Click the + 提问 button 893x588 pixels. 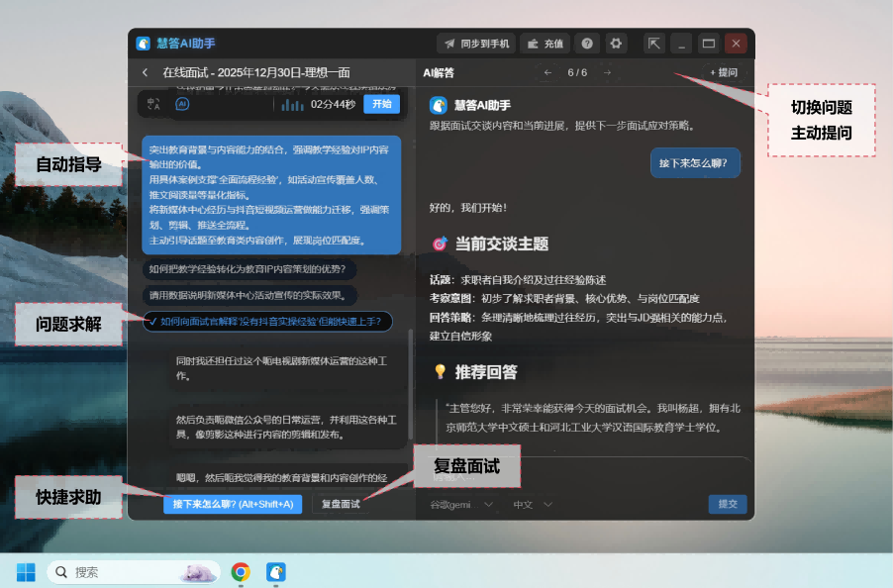coord(723,72)
